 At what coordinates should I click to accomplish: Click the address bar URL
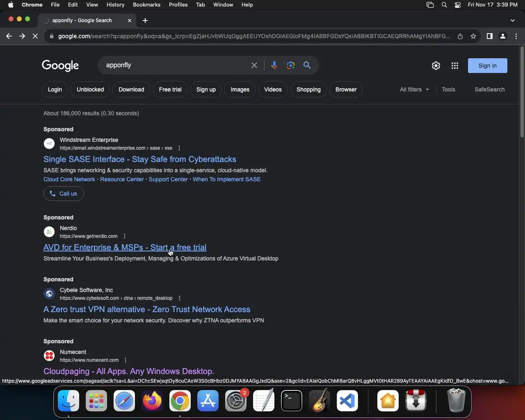[254, 36]
